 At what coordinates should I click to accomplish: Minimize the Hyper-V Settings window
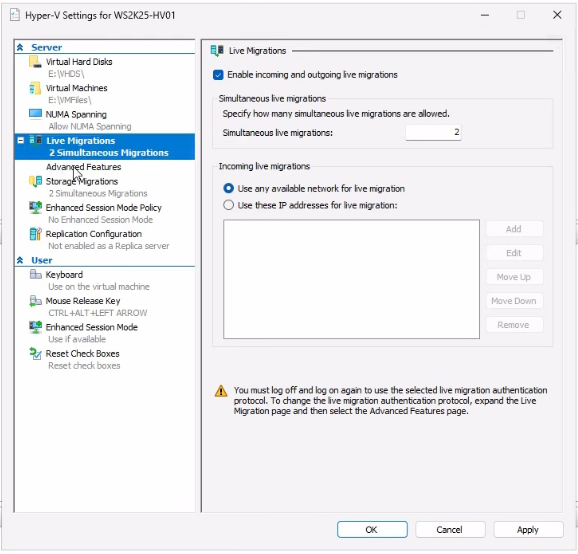click(485, 15)
